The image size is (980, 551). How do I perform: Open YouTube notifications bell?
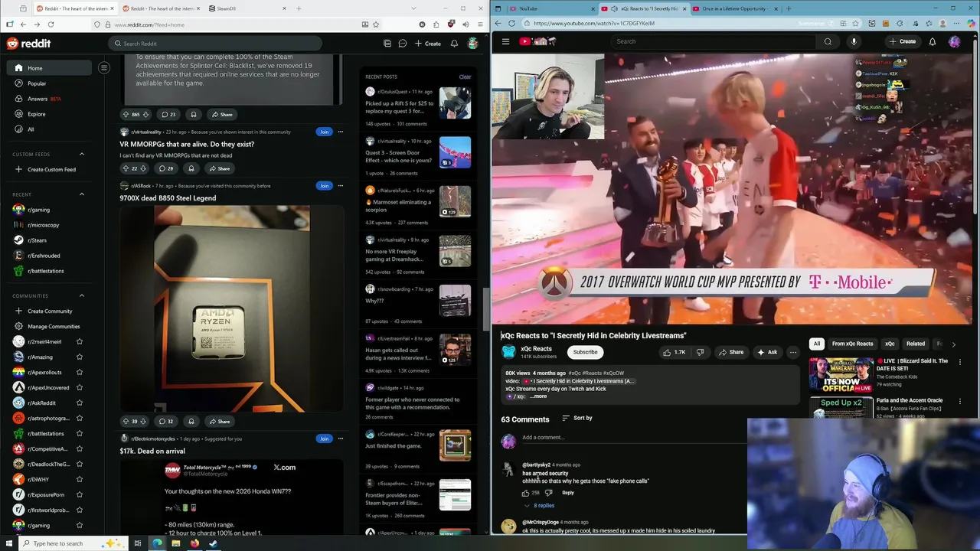pyautogui.click(x=933, y=41)
